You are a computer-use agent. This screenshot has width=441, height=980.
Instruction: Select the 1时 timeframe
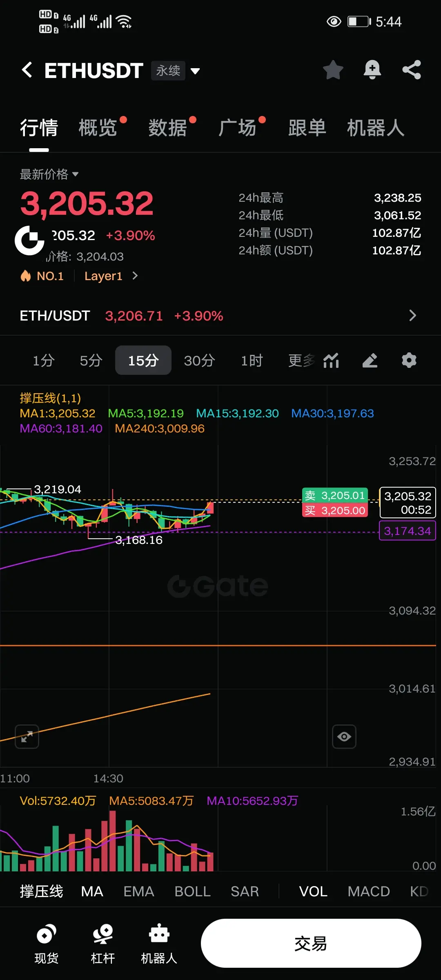coord(252,361)
